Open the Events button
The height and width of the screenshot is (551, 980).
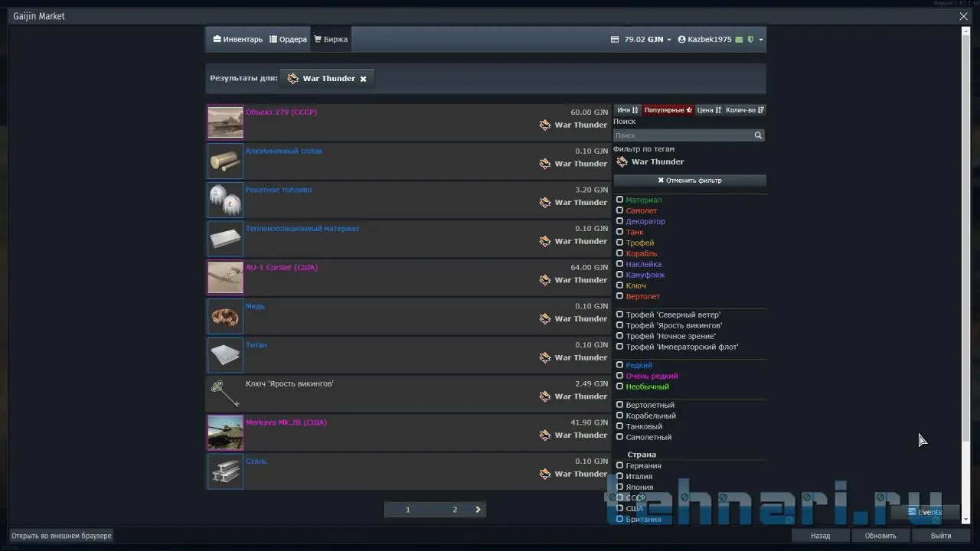pos(925,512)
